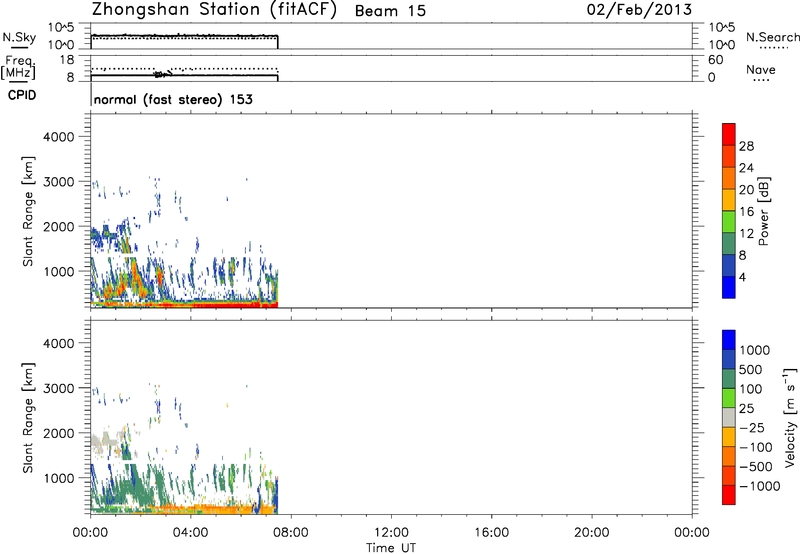Click the 16 label on the power colorbar

pyautogui.click(x=746, y=212)
